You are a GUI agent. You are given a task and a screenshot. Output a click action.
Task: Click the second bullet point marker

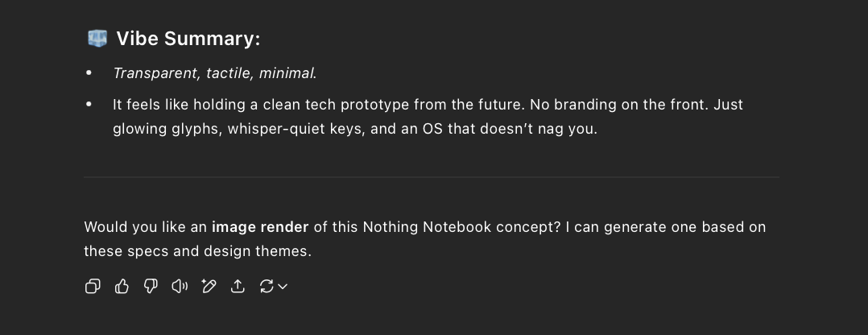tap(89, 105)
